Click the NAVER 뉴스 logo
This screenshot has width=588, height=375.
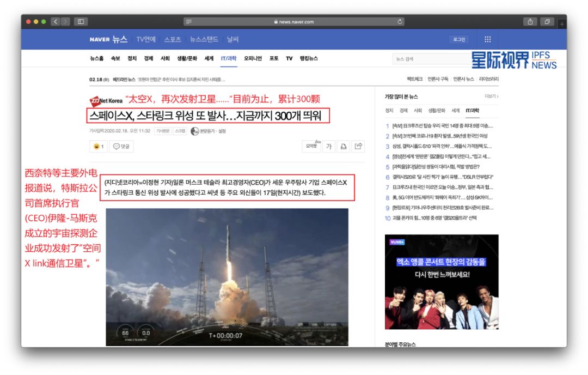108,39
